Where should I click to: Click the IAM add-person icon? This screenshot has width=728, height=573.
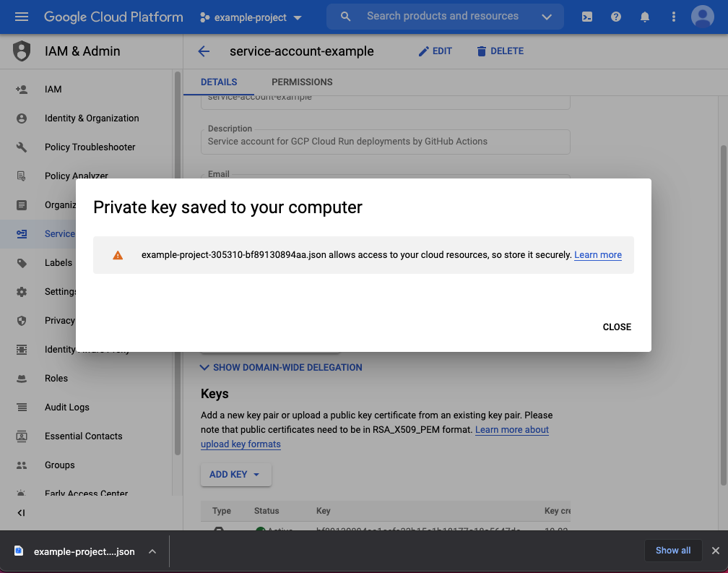(22, 89)
